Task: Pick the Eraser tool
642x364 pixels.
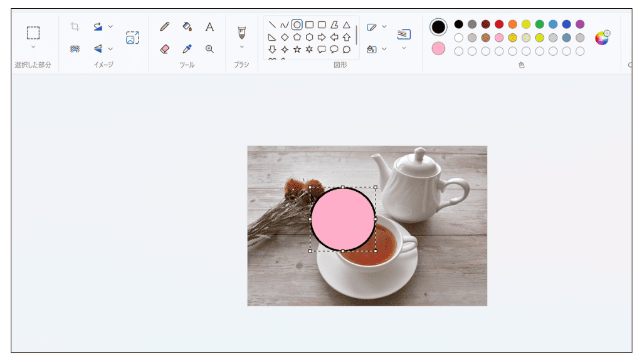Action: (x=165, y=49)
